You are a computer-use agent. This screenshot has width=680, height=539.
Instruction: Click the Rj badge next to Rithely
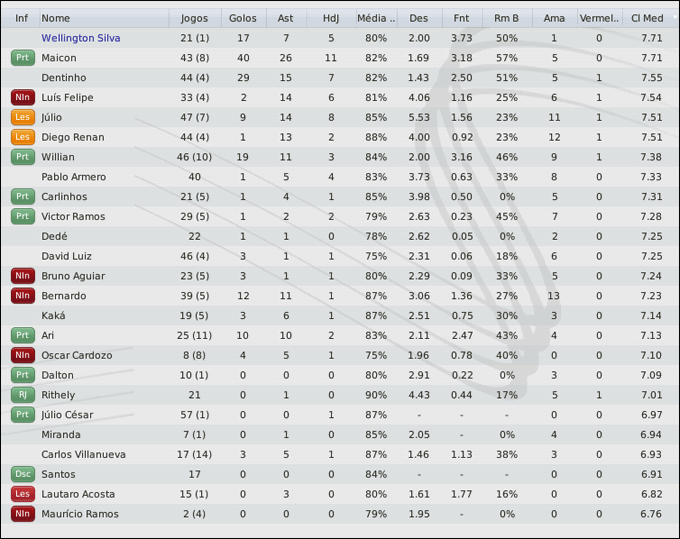[x=22, y=395]
